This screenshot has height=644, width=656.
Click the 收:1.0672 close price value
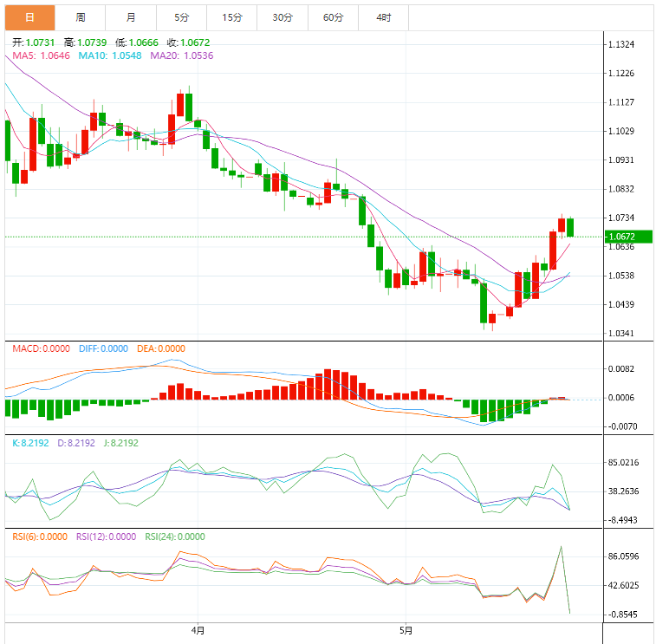click(188, 42)
